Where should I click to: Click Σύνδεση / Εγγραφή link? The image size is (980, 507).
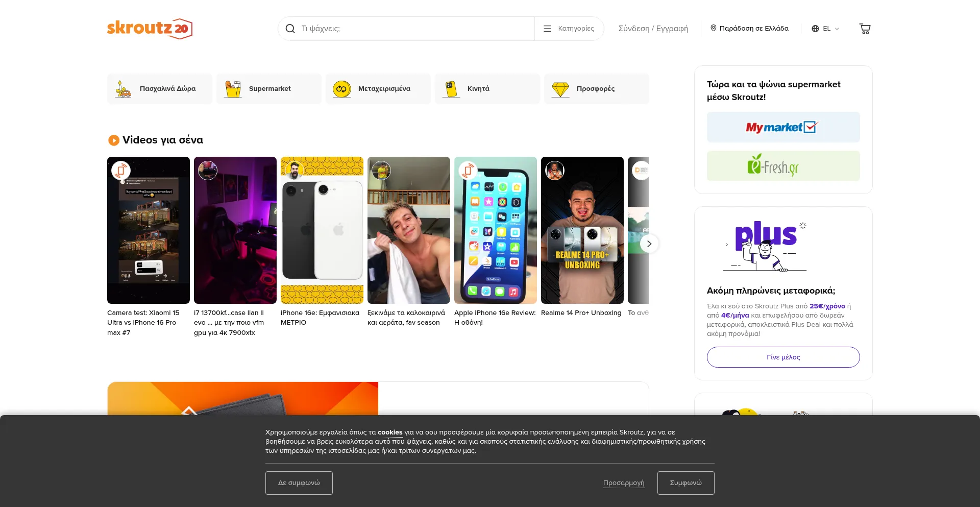pyautogui.click(x=653, y=29)
